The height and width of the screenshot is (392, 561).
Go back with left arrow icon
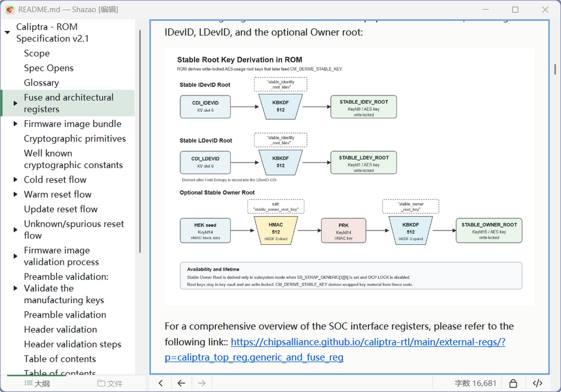181,383
